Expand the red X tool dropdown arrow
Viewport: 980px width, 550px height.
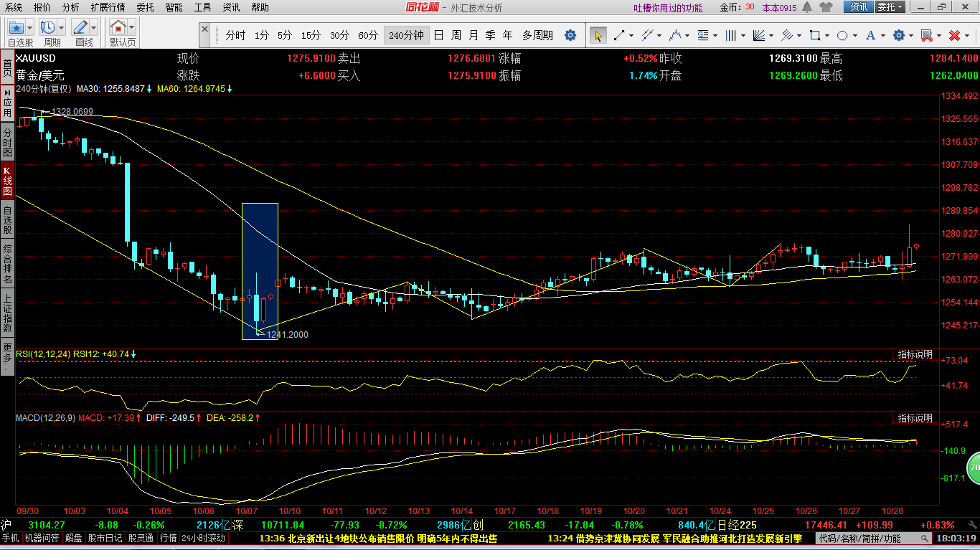tap(967, 35)
